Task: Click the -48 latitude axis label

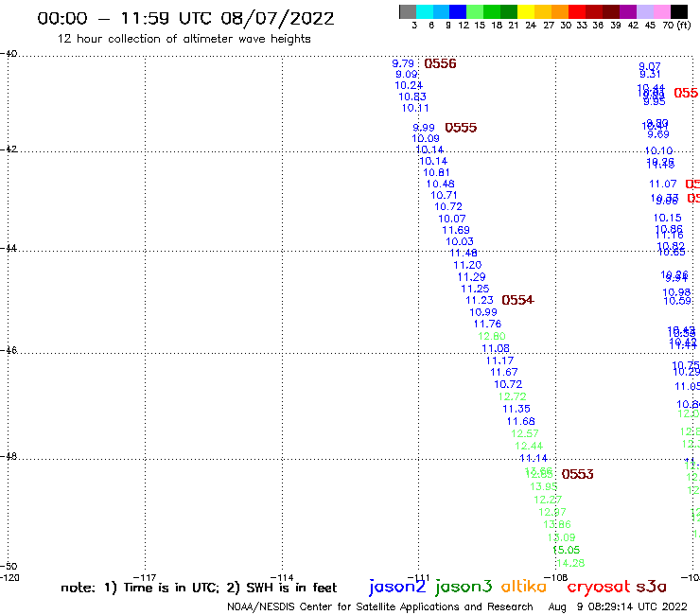Action: pyautogui.click(x=9, y=456)
